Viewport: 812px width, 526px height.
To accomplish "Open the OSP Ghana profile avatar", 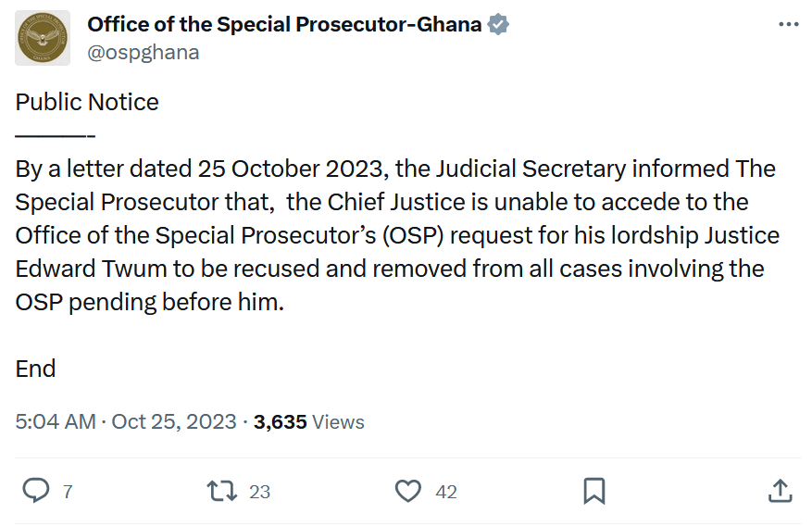I will 43,38.
